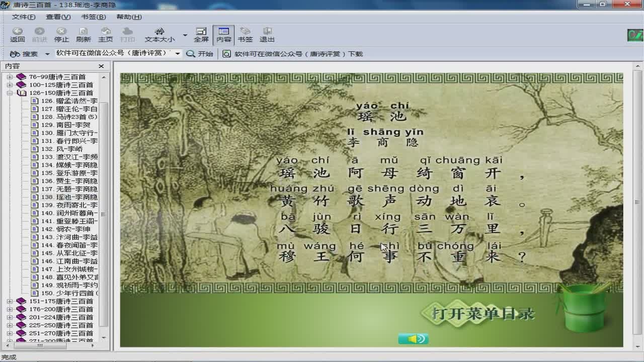
Task: Expand the 176-200唐诗三百首 tree node
Action: pos(10,309)
